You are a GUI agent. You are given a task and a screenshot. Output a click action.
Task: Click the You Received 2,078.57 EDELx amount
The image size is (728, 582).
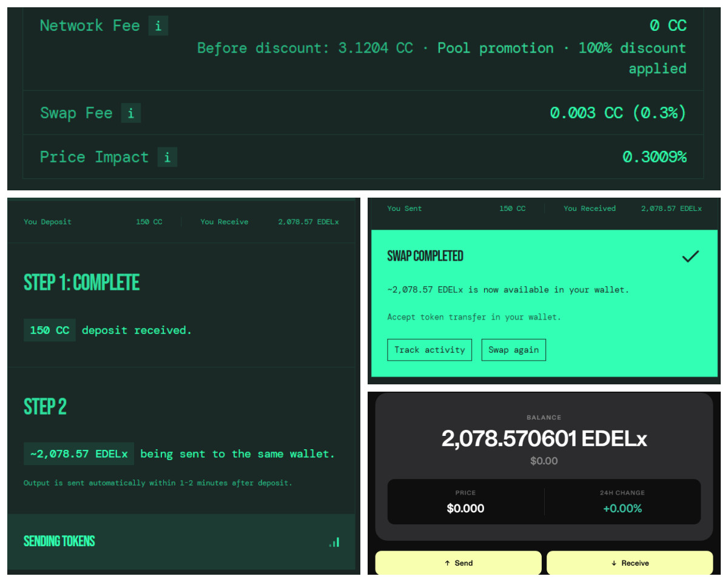pyautogui.click(x=672, y=209)
